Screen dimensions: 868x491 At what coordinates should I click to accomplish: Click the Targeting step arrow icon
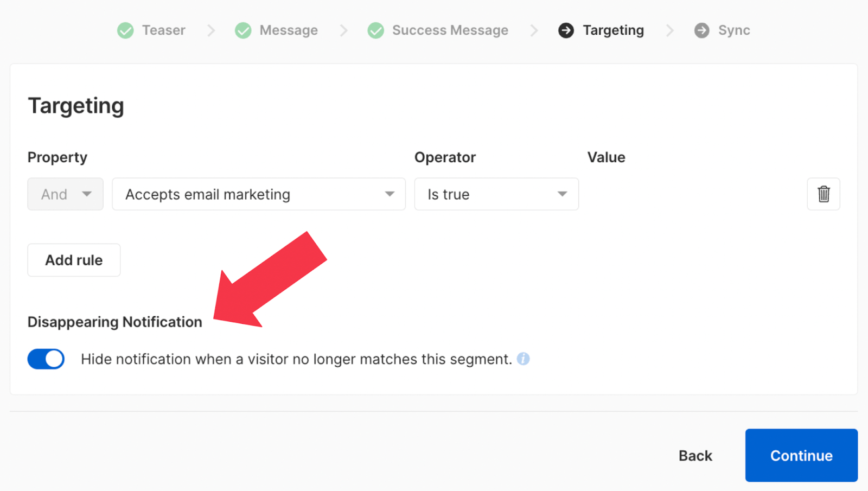pos(566,30)
